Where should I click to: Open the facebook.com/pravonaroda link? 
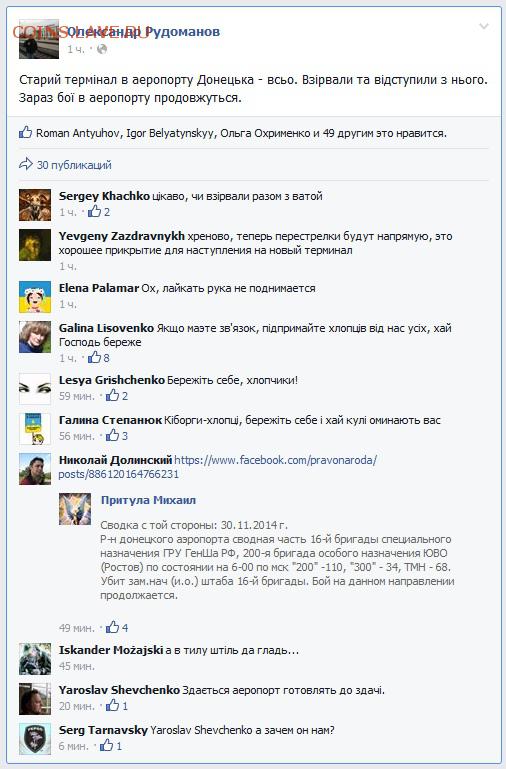tap(218, 467)
